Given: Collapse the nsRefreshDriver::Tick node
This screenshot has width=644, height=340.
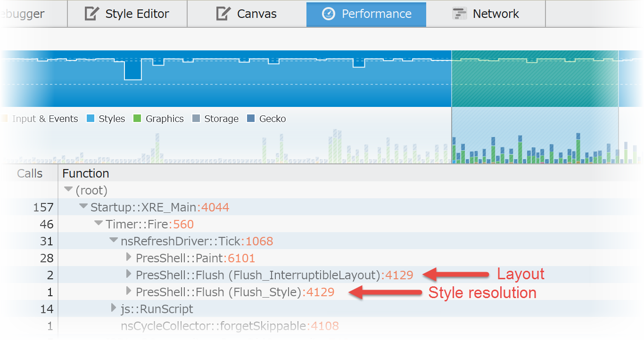Looking at the screenshot, I should (114, 240).
